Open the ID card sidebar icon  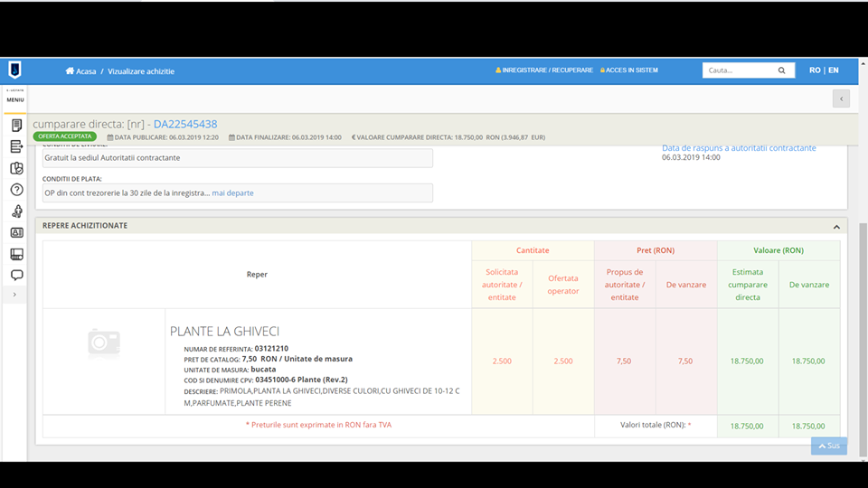16,232
